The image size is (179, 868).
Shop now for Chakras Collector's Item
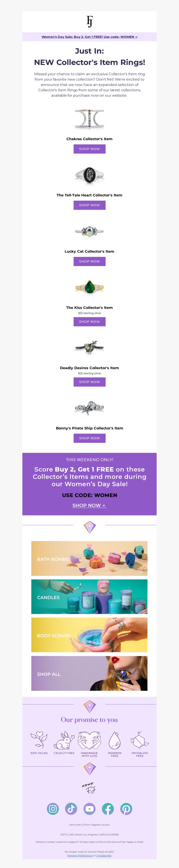click(89, 149)
